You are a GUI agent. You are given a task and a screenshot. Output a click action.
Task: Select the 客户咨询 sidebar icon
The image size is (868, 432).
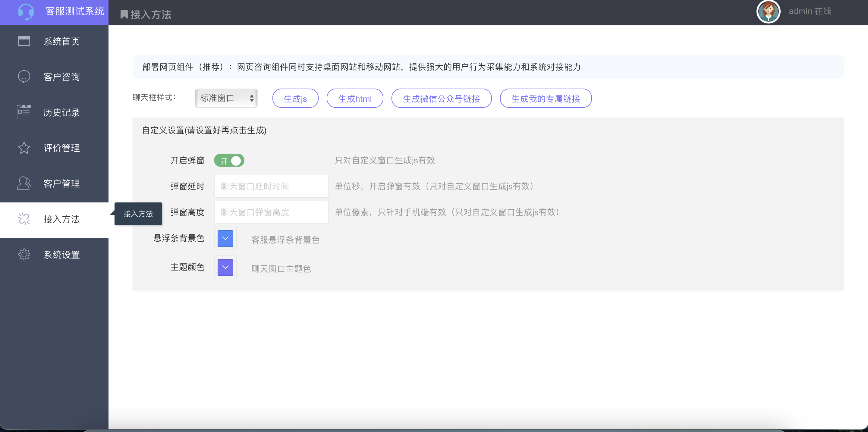[24, 77]
